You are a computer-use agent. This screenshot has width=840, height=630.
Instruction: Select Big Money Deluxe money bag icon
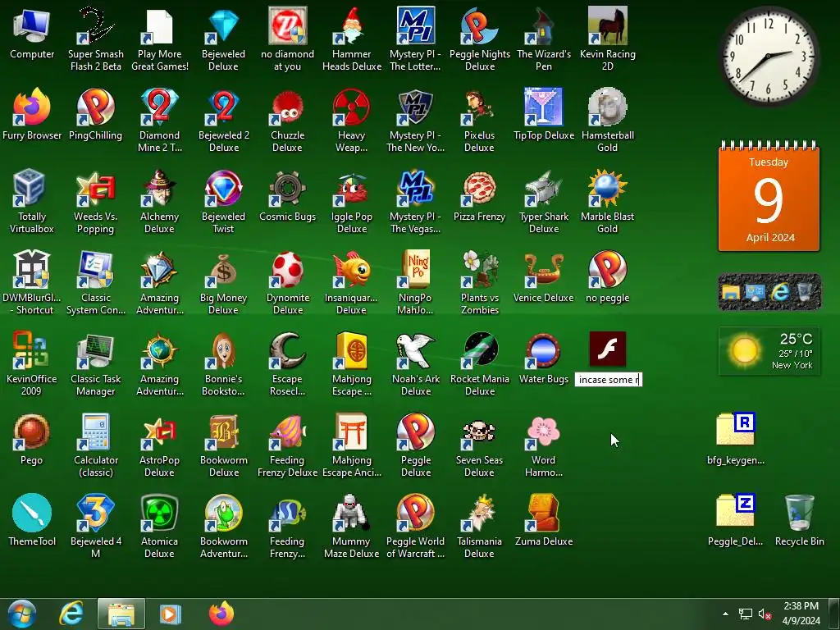pos(223,269)
